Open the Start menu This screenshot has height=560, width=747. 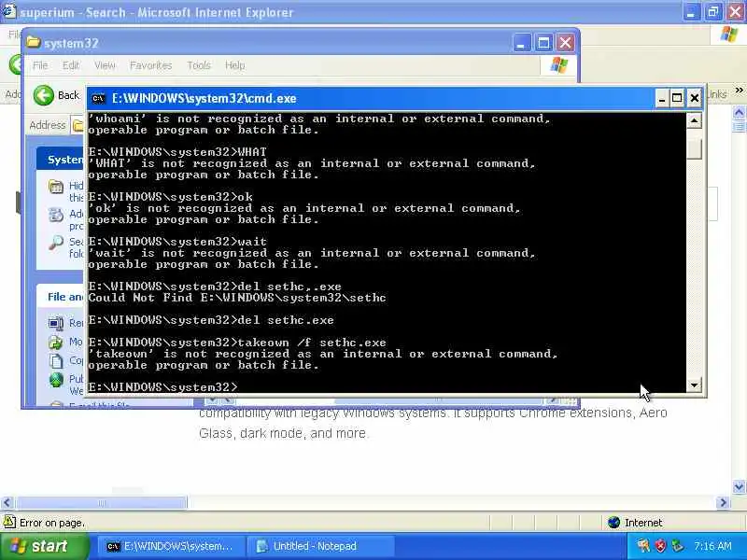[45, 546]
